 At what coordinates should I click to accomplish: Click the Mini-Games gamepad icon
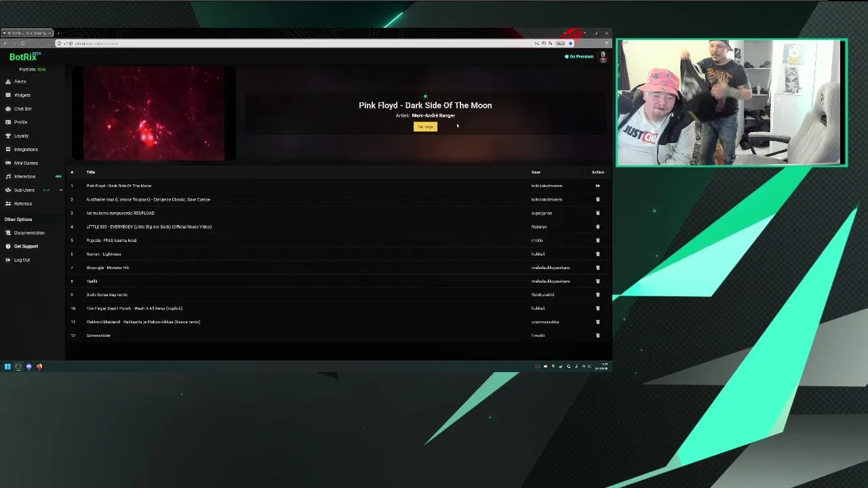[8, 163]
